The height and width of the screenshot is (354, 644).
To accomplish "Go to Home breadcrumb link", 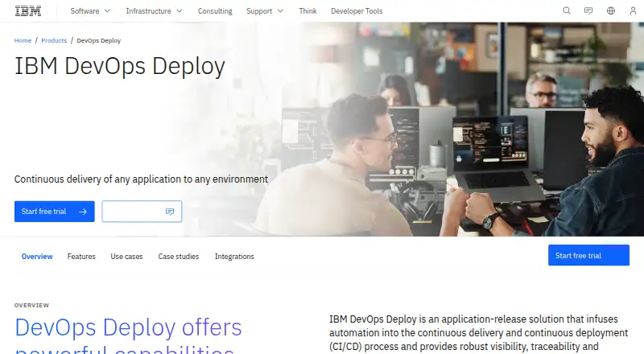I will click(x=23, y=40).
